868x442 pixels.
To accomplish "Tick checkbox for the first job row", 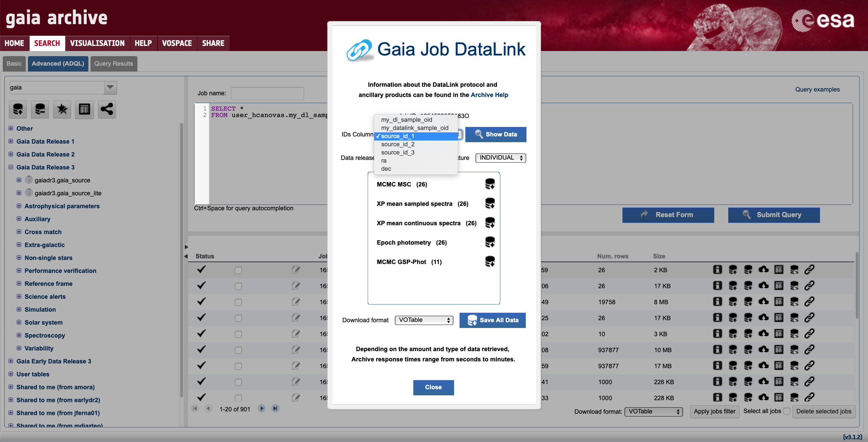I will tap(238, 270).
